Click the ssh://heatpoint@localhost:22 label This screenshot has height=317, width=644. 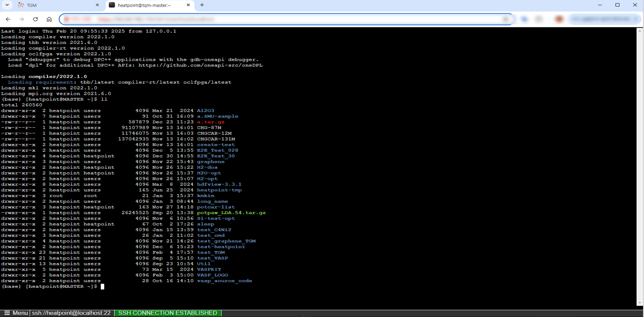pyautogui.click(x=71, y=313)
